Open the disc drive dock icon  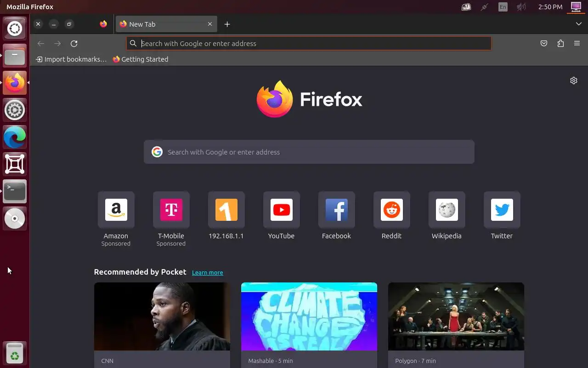tap(15, 218)
